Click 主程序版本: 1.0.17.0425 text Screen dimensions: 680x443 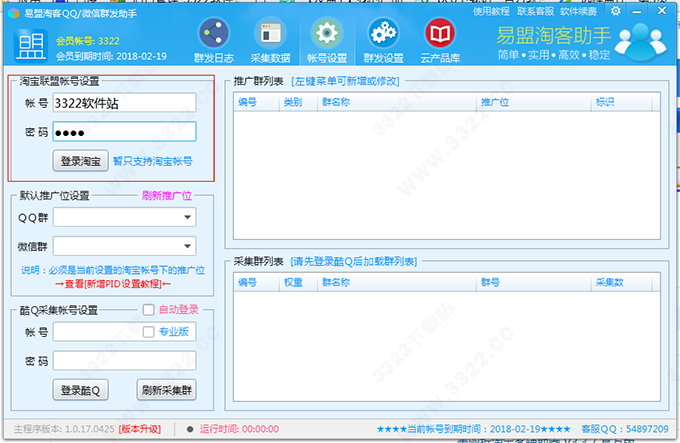pos(64,429)
